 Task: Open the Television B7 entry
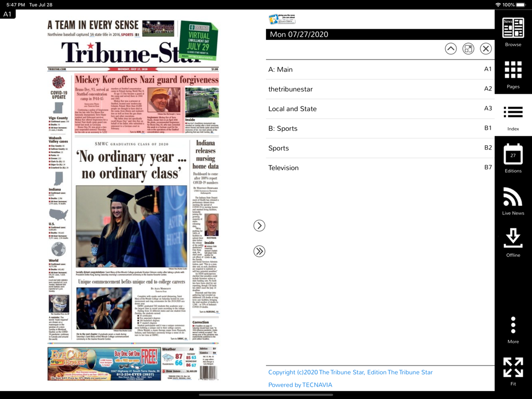coord(380,168)
